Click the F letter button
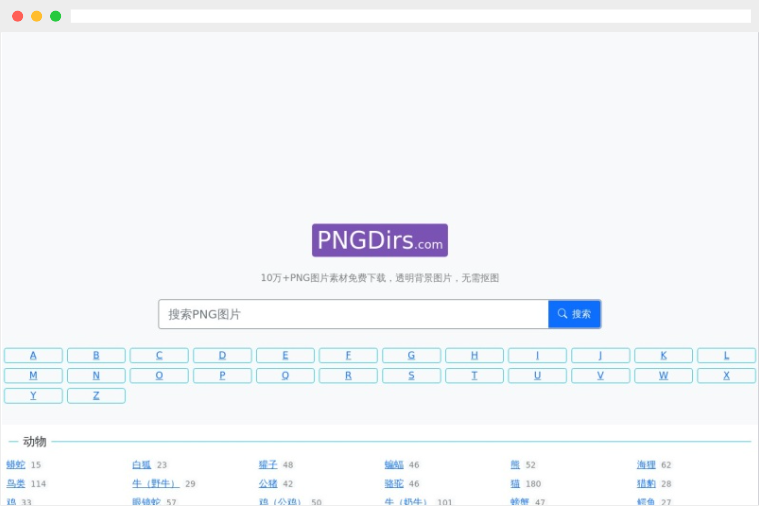The image size is (759, 506). tap(349, 355)
